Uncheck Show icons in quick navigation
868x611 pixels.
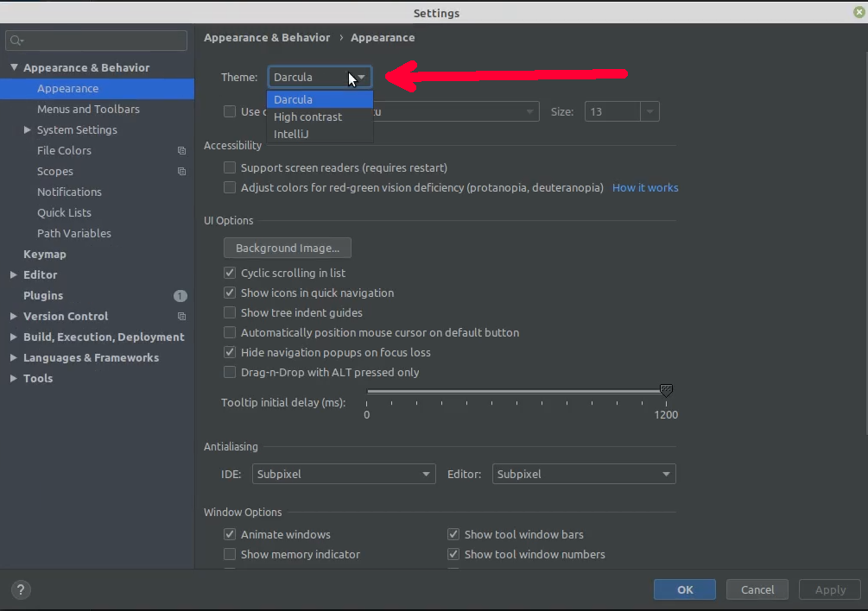click(230, 293)
